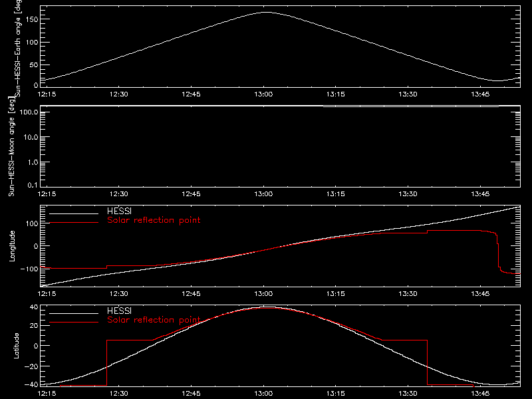Click the Sun-HESSI-Moon angle axis title
The height and width of the screenshot is (399, 532).
12,146
